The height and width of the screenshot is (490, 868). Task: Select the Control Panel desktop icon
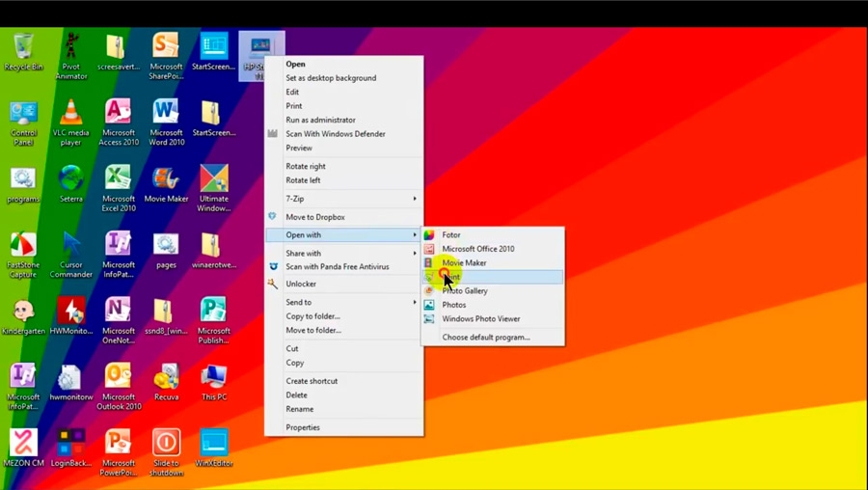pyautogui.click(x=23, y=122)
